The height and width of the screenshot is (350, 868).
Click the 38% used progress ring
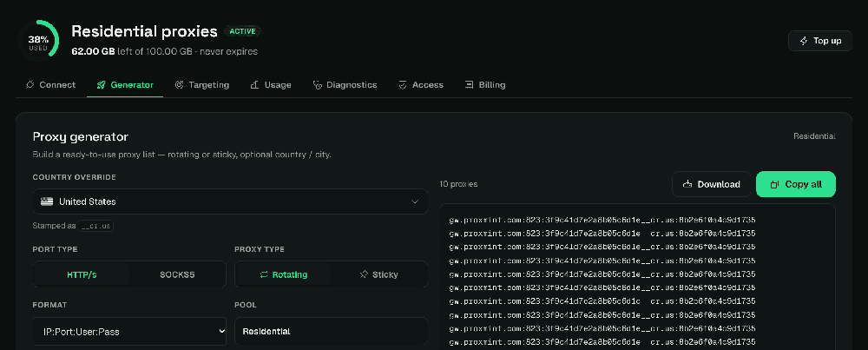[38, 40]
